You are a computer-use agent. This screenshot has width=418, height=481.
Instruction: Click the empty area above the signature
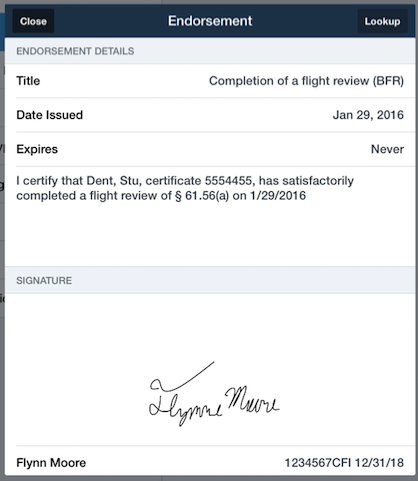point(210,325)
